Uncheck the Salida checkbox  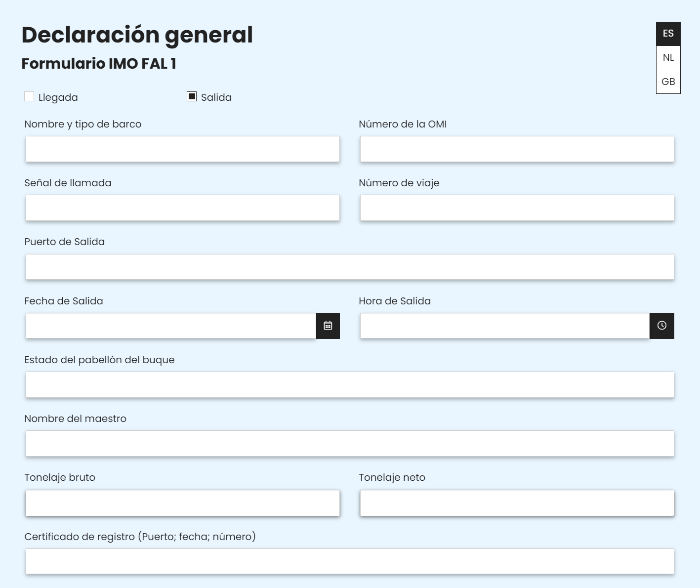pos(192,97)
